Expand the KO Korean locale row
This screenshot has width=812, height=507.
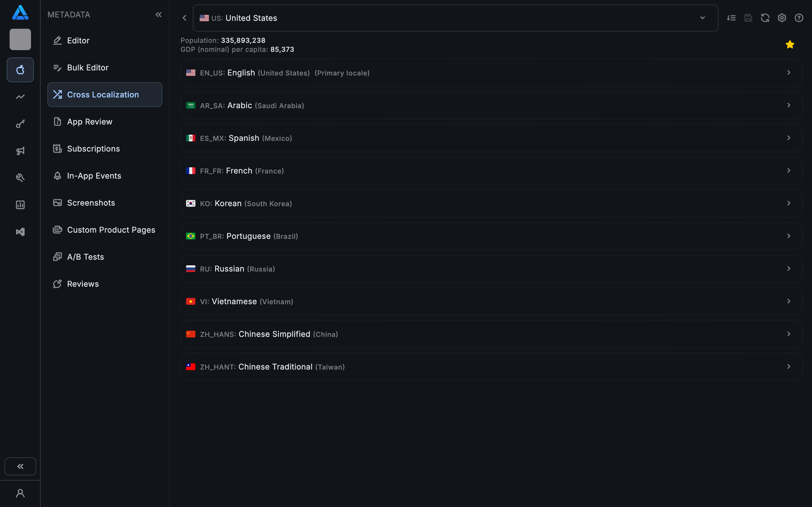click(491, 204)
